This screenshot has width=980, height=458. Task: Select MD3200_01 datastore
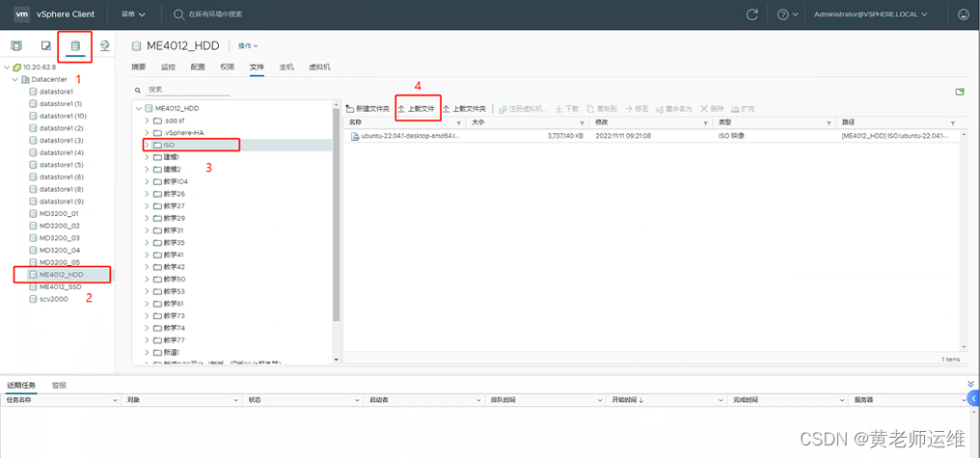click(59, 214)
